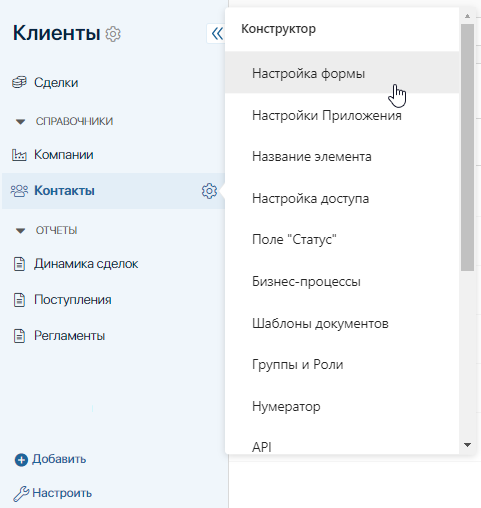Click menu scrollbar up arrow

tap(467, 16)
